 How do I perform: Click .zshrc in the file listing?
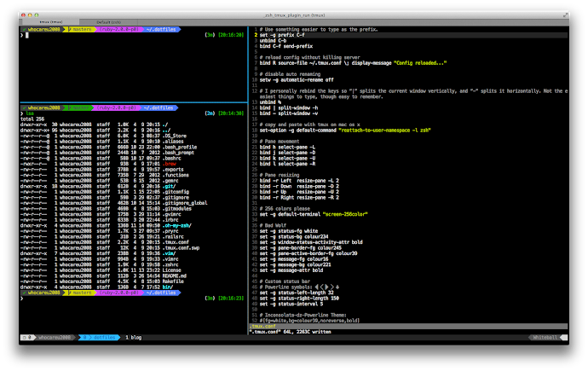tap(170, 265)
